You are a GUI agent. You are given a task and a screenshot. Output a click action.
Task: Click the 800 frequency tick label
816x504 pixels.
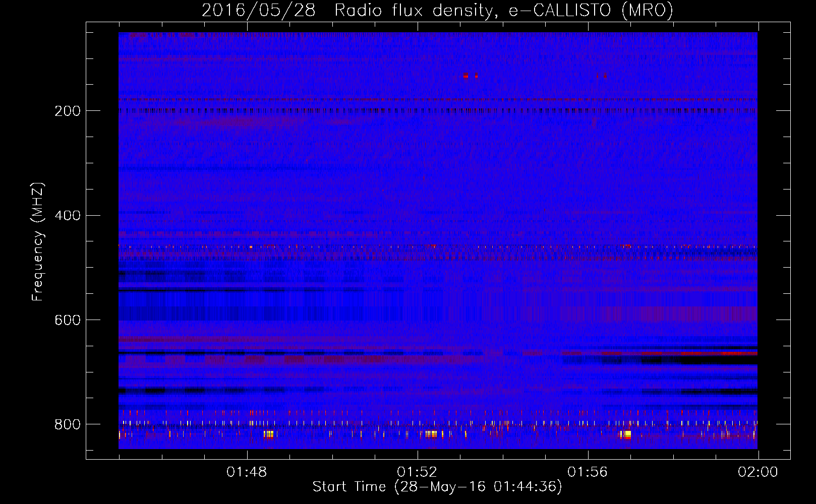(x=68, y=424)
